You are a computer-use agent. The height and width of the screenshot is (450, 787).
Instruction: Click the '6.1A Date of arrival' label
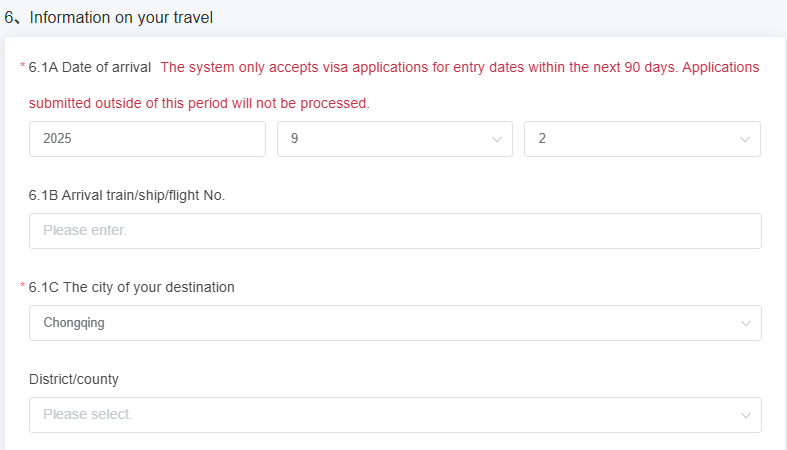90,68
